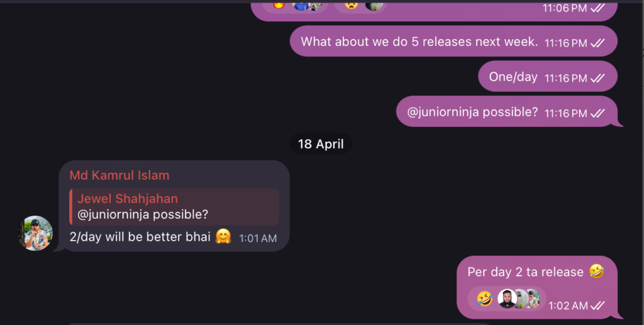Click the laughing emoji in the "Per day 2 ta release" text

coord(596,272)
